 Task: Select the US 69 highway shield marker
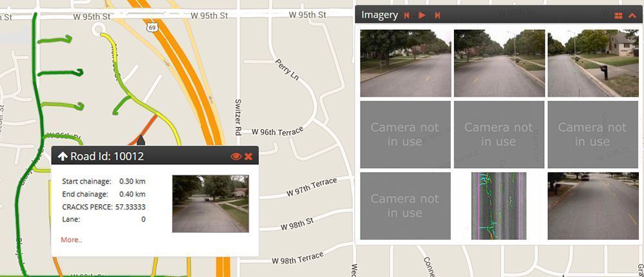click(x=152, y=27)
